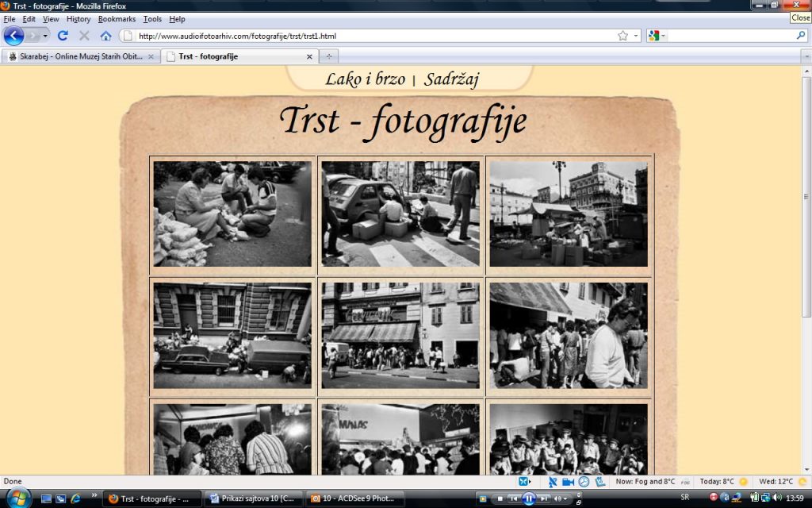Follow the Lako i brzo link
Viewport: 812px width, 508px height.
click(365, 79)
